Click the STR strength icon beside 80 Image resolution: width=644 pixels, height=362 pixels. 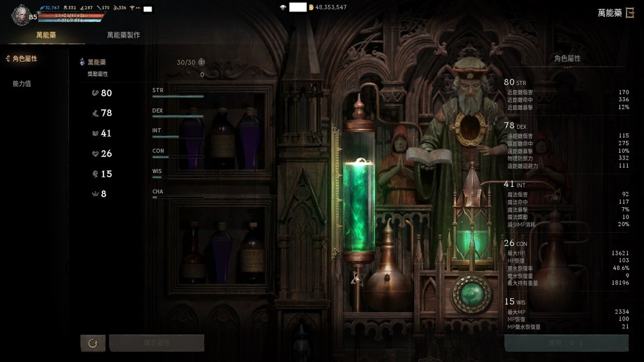click(x=95, y=93)
